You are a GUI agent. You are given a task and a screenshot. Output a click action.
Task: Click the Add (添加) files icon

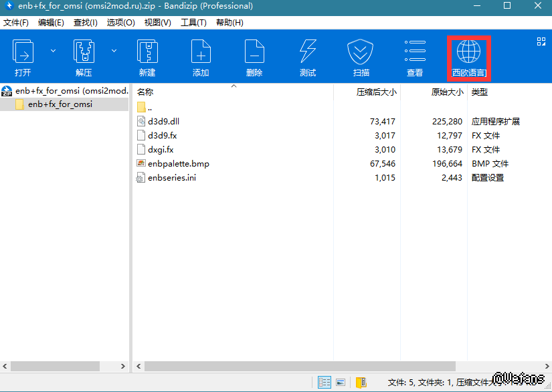(x=201, y=52)
